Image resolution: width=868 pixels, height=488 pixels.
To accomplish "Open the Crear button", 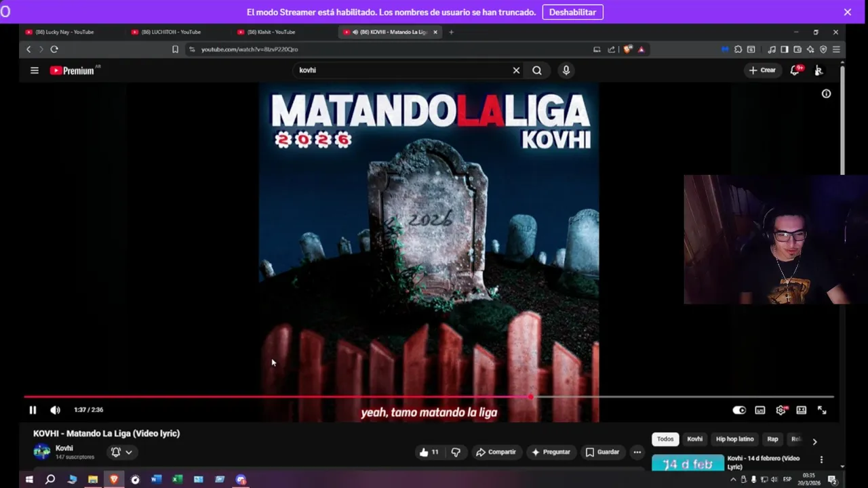I will coord(762,70).
